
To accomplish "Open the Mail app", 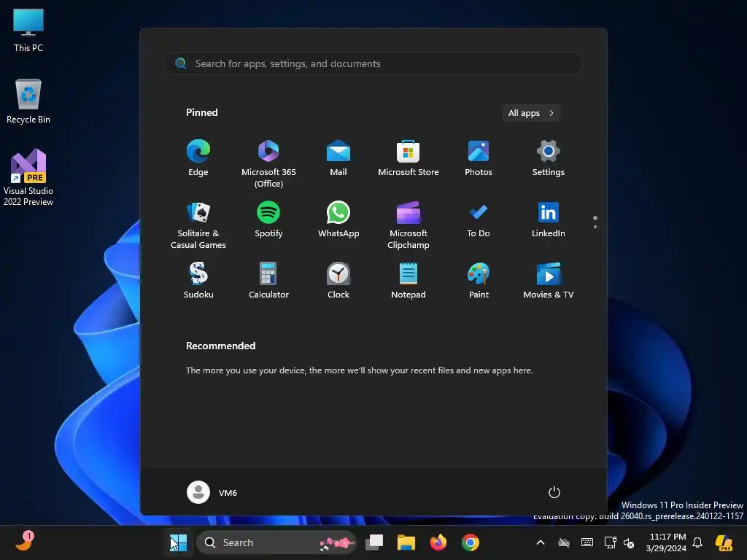I will pos(338,158).
